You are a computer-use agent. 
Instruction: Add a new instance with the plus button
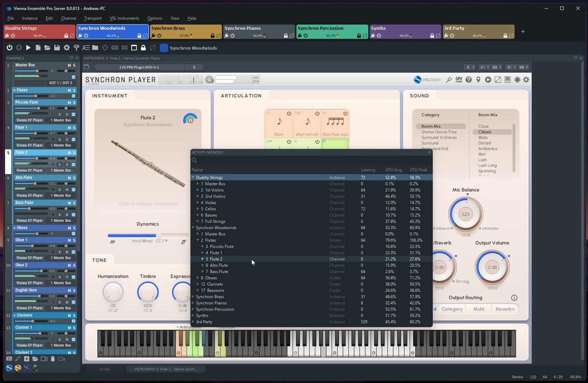[x=523, y=32]
